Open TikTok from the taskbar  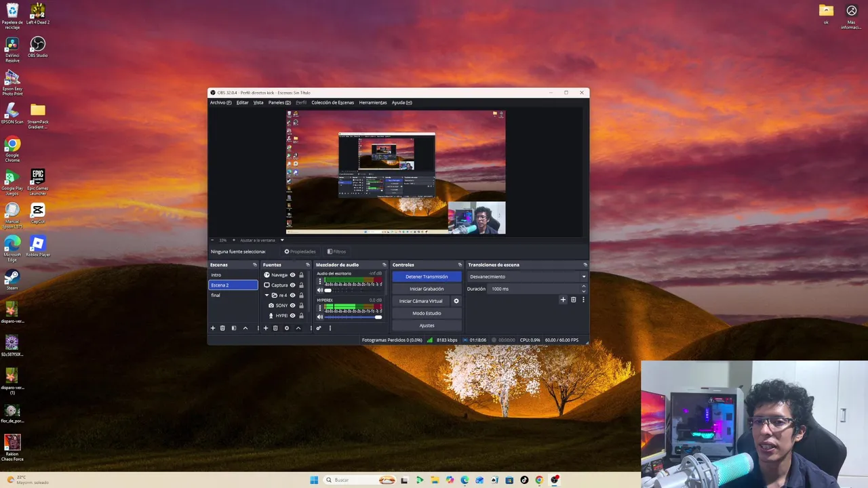pyautogui.click(x=524, y=480)
